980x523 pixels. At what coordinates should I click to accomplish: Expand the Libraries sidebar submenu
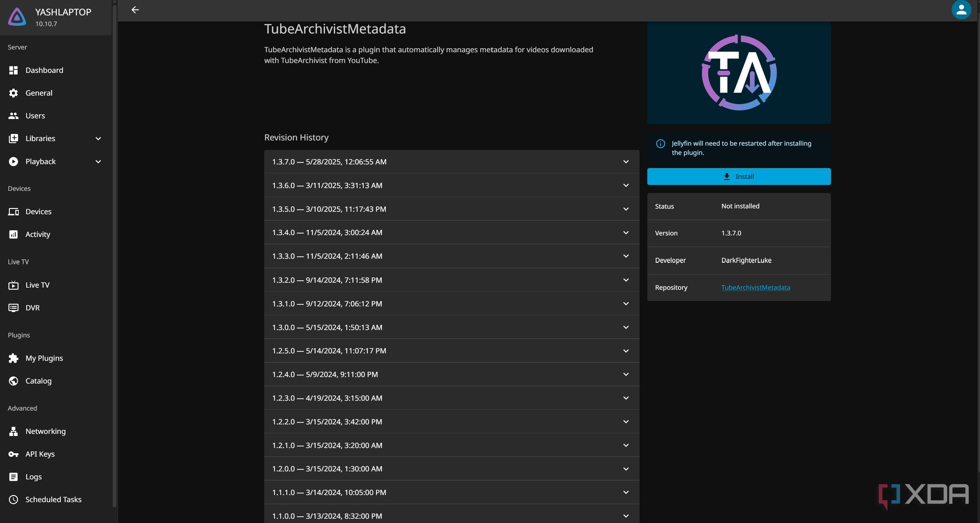(98, 139)
